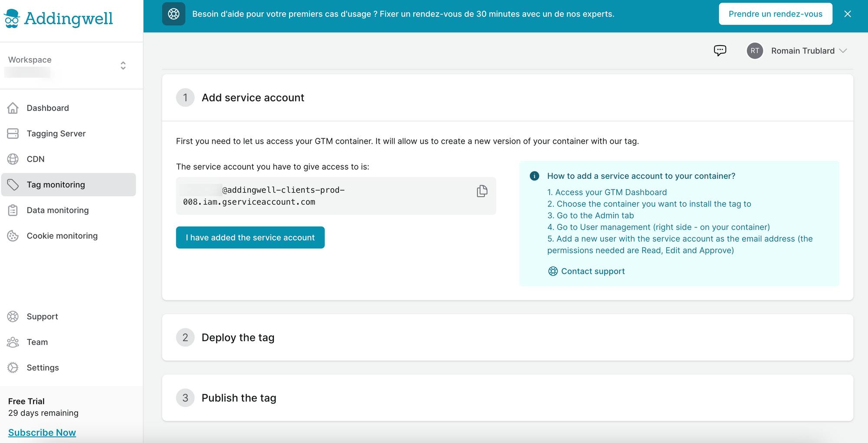Click the lifebuoy icon beside Contact support
This screenshot has width=868, height=443.
point(553,271)
